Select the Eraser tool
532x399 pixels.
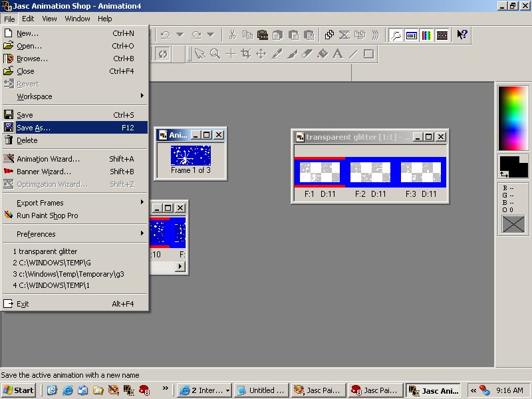click(x=307, y=54)
